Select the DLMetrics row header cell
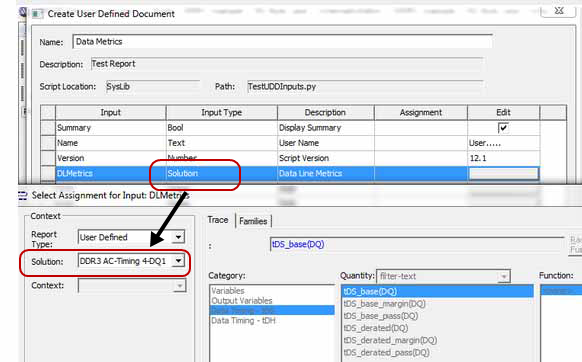 tap(48, 174)
